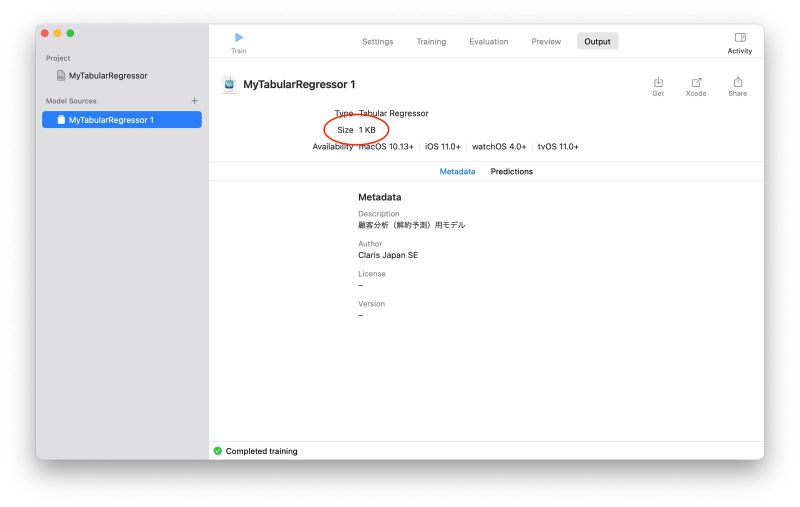Image resolution: width=800 pixels, height=507 pixels.
Task: Click the iOS 11.0+ availability text
Action: [443, 146]
